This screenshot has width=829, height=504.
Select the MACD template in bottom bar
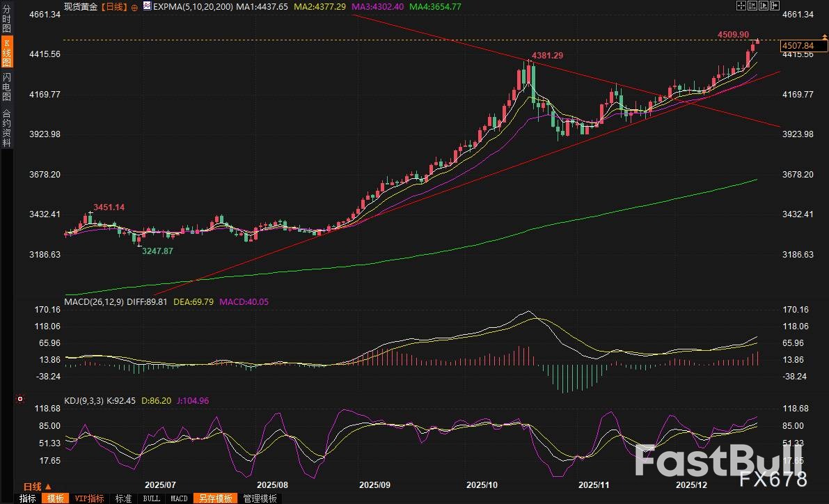[x=179, y=498]
